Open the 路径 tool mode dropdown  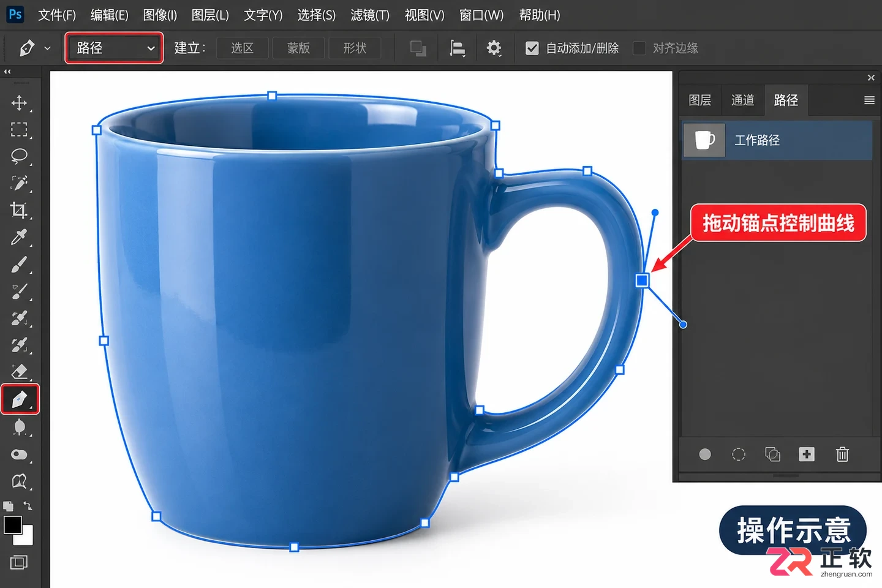114,48
